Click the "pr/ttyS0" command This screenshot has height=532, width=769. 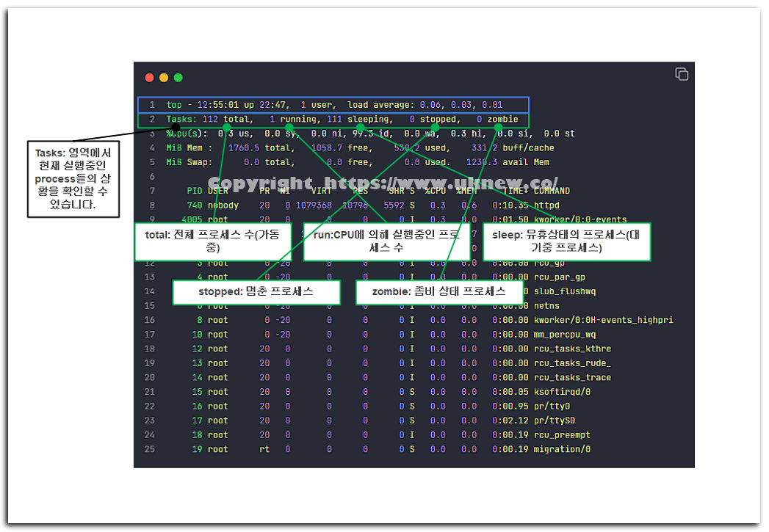[555, 420]
